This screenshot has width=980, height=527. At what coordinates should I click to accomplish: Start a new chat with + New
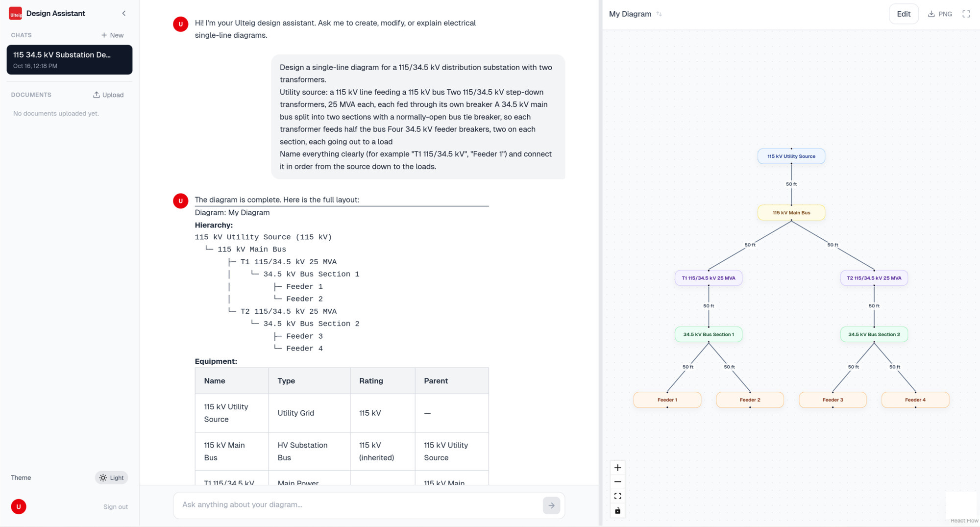click(x=112, y=35)
